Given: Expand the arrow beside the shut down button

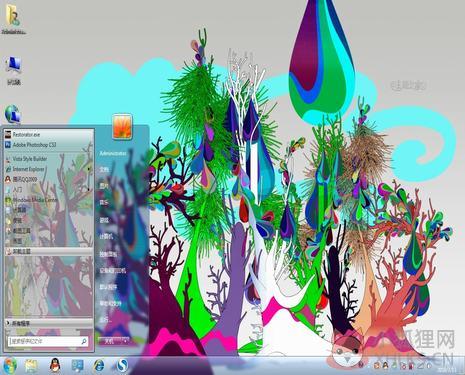Looking at the screenshot, I should [125, 341].
